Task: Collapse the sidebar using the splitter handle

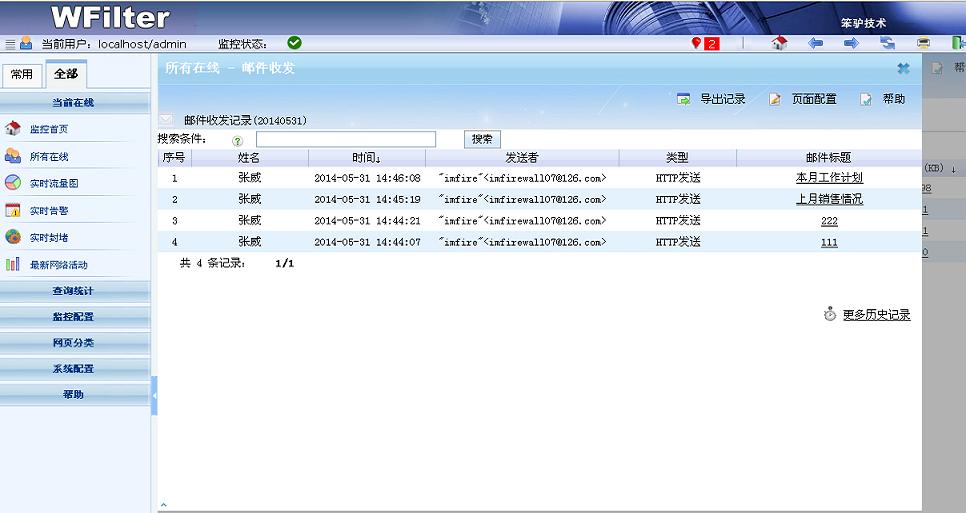Action: coord(154,396)
